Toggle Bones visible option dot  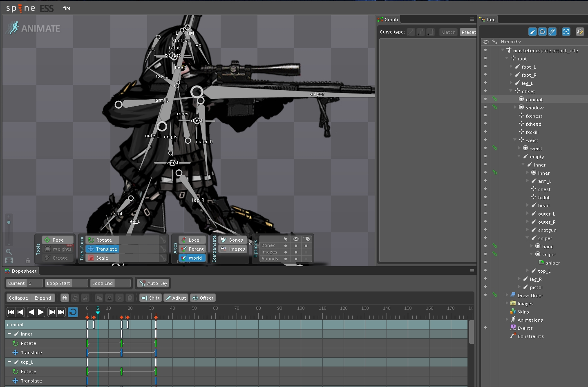tap(296, 246)
